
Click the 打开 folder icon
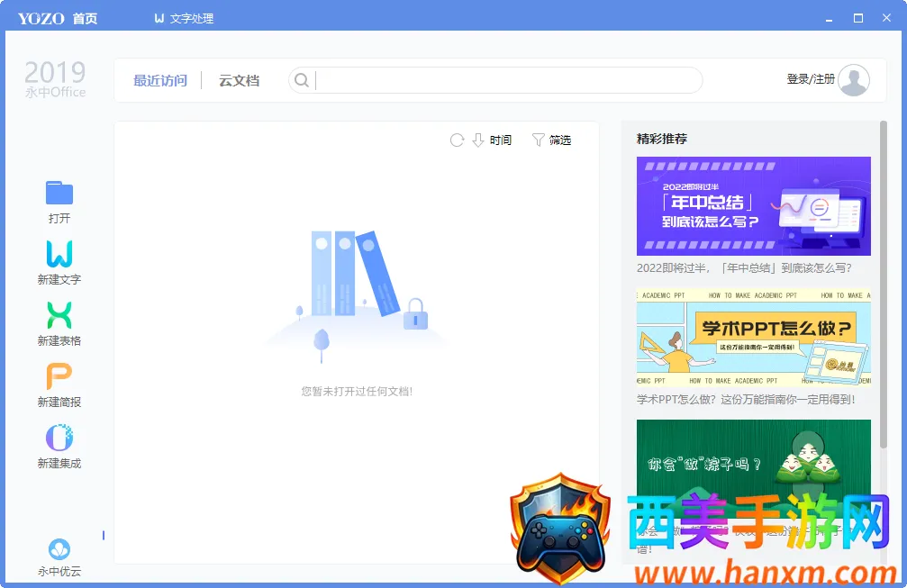tap(59, 193)
